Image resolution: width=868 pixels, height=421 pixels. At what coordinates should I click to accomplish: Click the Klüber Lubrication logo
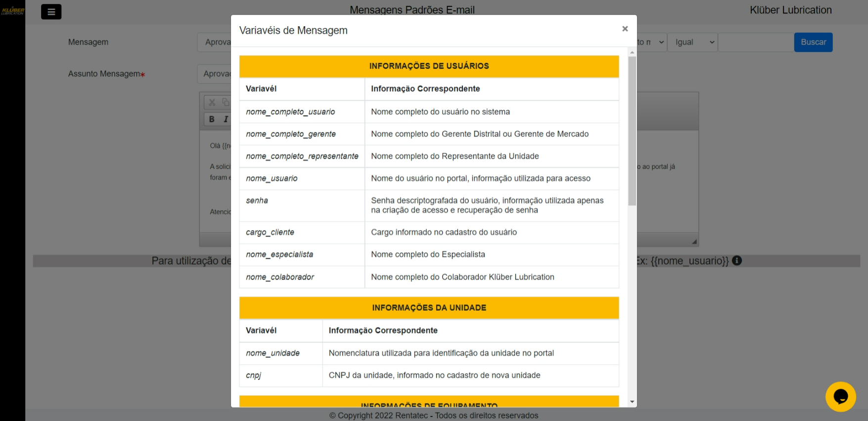pos(12,11)
